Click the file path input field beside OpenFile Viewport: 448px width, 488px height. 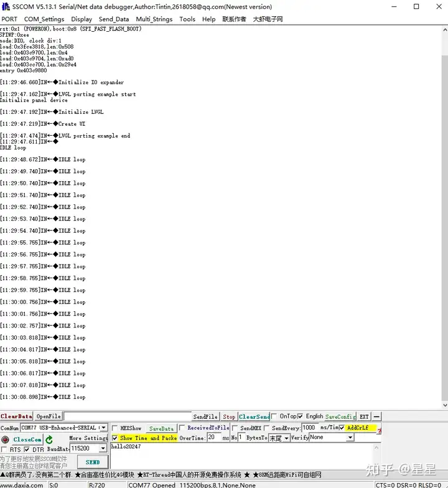128,416
